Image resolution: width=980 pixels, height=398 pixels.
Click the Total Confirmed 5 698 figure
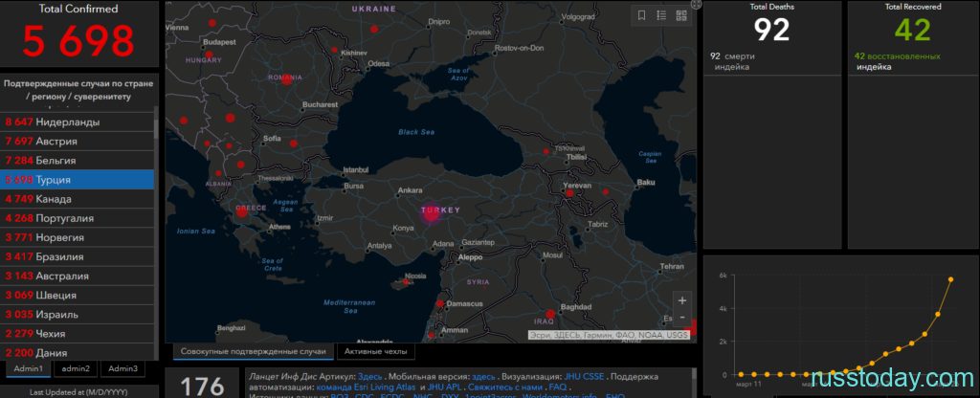point(78,40)
